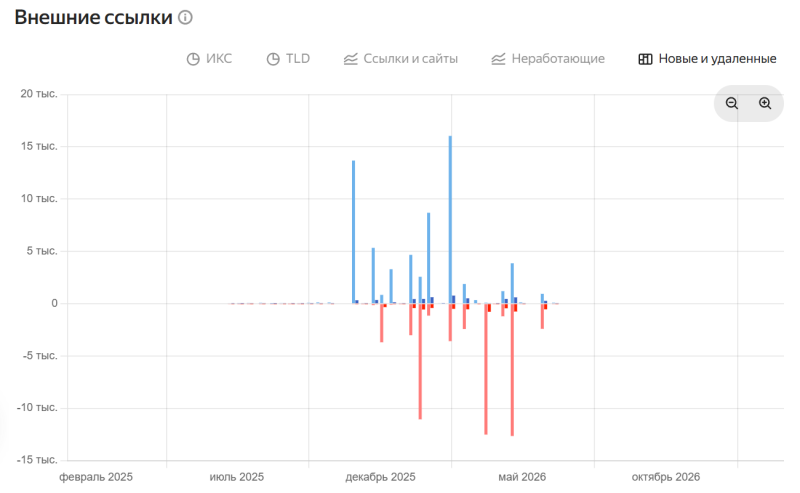Click the y-axis label 15 тыс.
The width and height of the screenshot is (800, 493).
pos(39,146)
